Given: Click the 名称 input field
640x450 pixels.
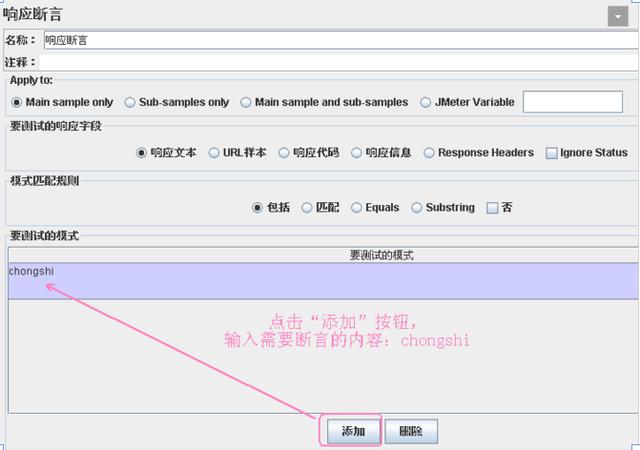Looking at the screenshot, I should [x=341, y=40].
